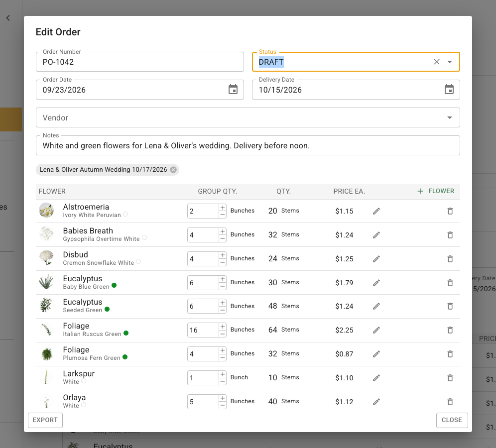The width and height of the screenshot is (496, 448).
Task: Expand the Status dropdown arrow
Action: pyautogui.click(x=450, y=62)
